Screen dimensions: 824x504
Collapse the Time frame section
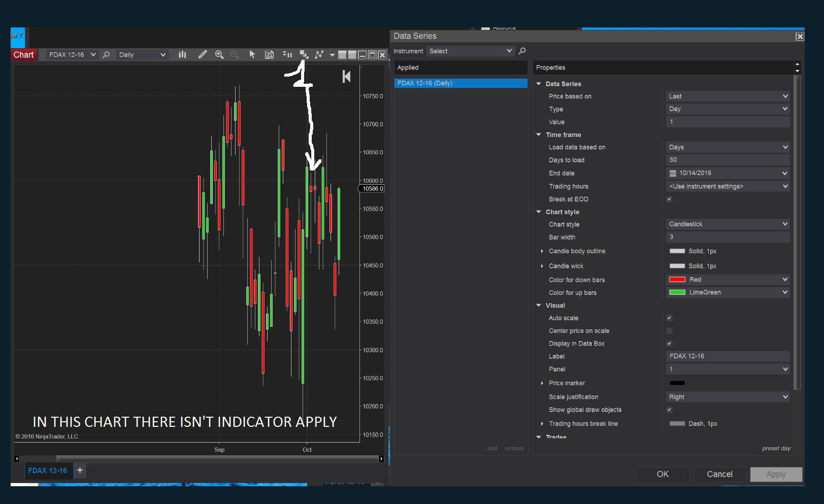539,135
